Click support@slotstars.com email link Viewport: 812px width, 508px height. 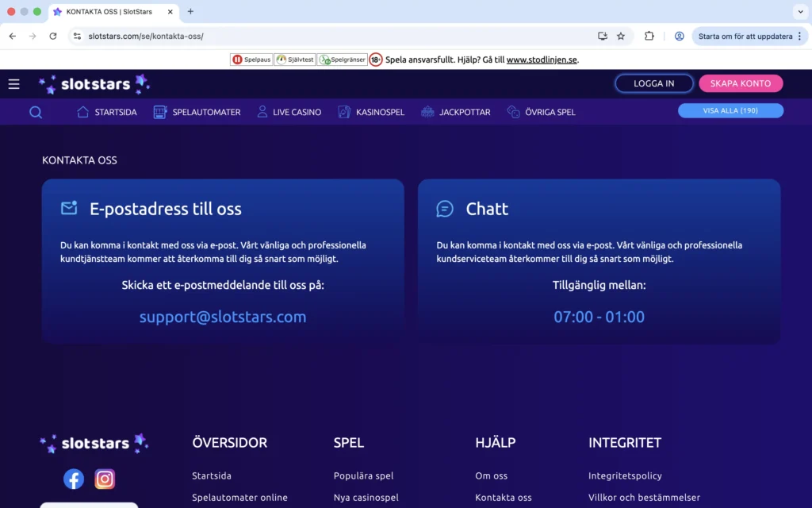223,317
